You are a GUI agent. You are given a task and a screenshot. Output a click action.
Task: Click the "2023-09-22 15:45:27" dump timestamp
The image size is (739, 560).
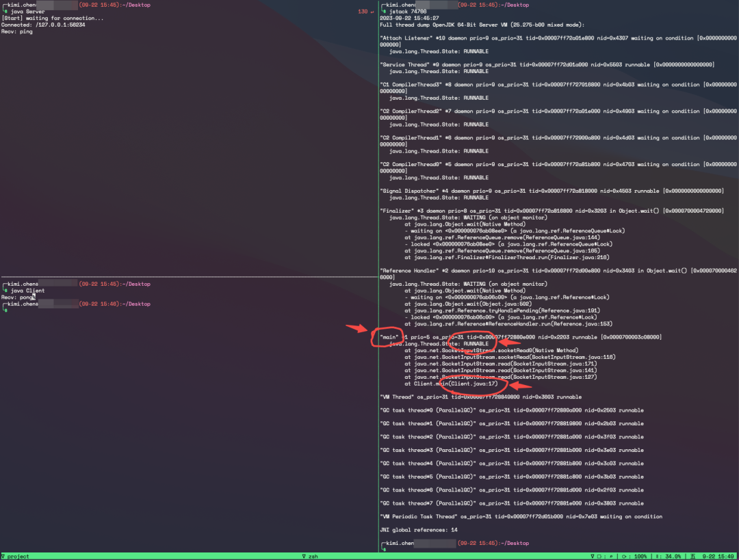[x=409, y=18]
